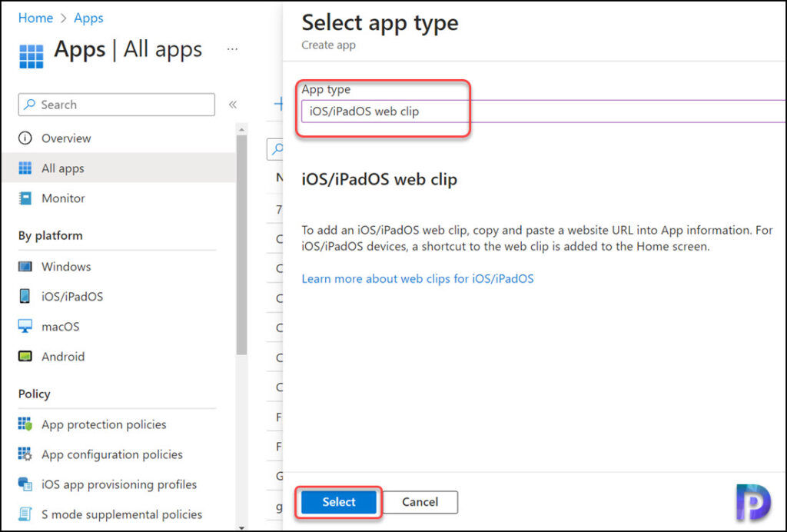
Task: Go to the Apps breadcrumb
Action: click(88, 18)
